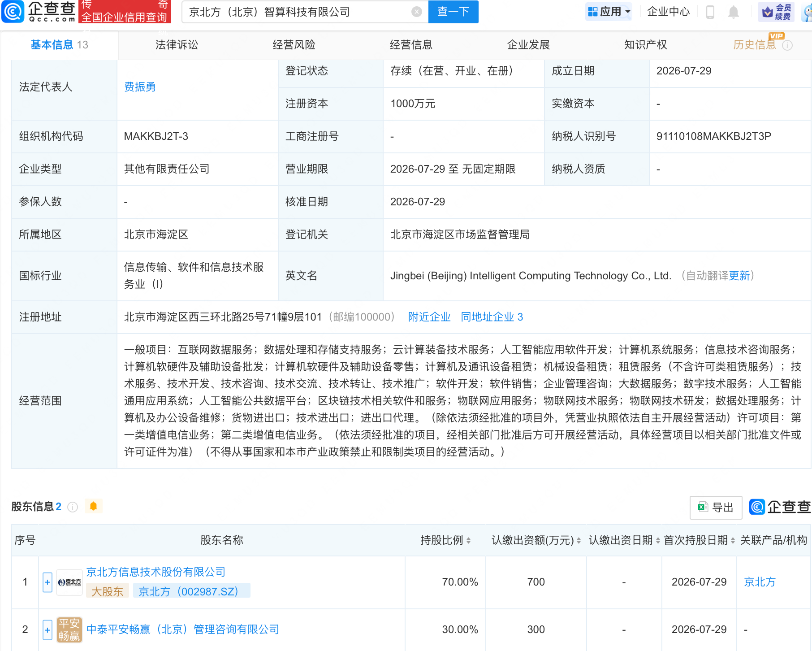Switch to 经营风险 tab
This screenshot has width=812, height=651.
tap(294, 45)
